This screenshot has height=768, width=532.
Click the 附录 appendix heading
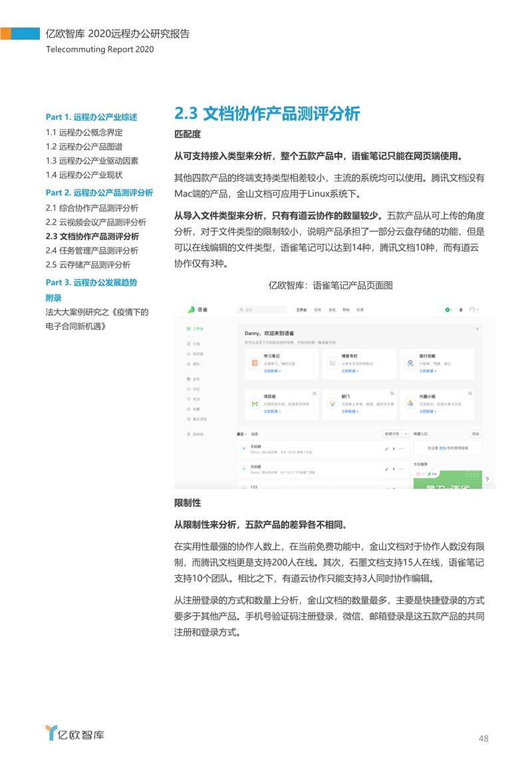pos(53,298)
